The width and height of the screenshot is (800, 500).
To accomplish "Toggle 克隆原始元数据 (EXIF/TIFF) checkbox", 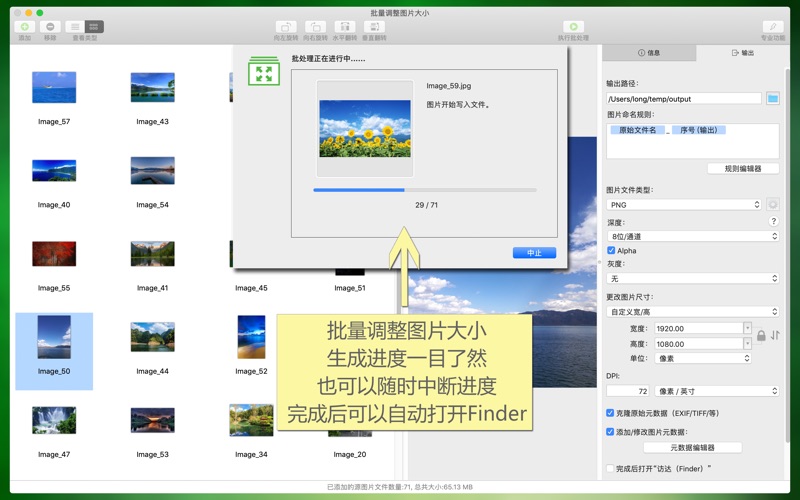I will (x=611, y=413).
